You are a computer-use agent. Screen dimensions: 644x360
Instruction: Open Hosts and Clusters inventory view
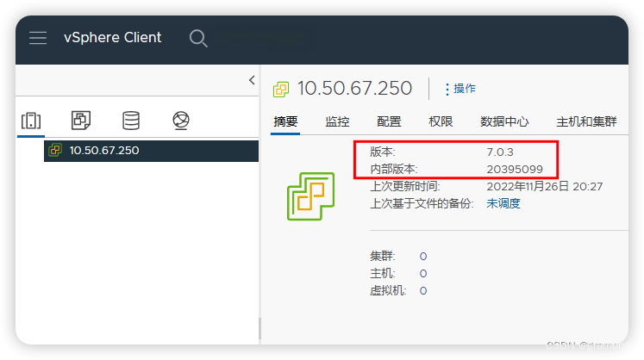[31, 121]
